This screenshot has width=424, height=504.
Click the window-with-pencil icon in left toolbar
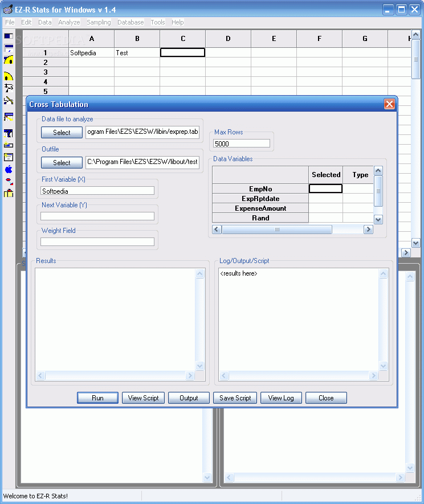(9, 48)
